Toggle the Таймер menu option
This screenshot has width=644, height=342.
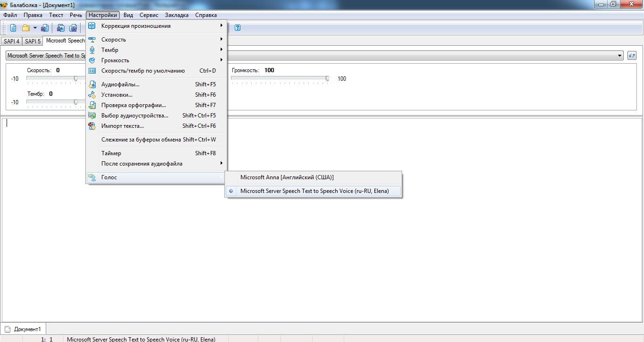pos(156,153)
